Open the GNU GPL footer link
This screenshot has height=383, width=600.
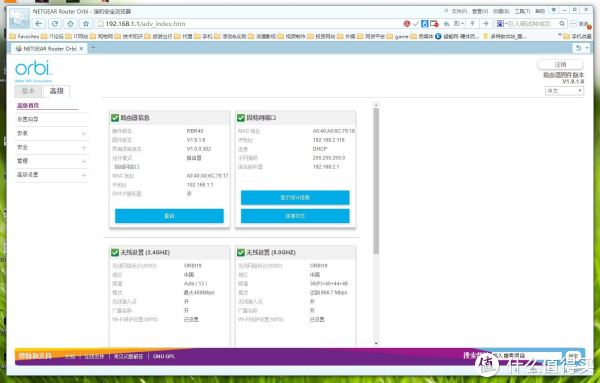tap(164, 356)
